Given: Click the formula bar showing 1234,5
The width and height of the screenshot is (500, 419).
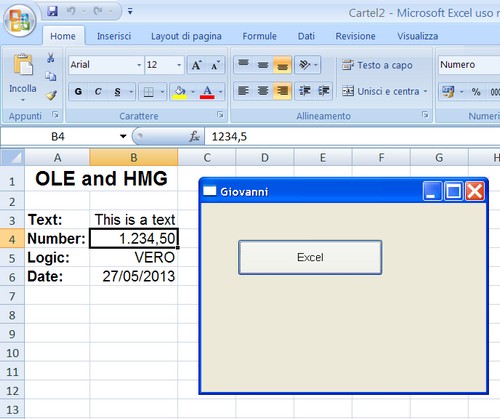Looking at the screenshot, I should click(x=352, y=137).
